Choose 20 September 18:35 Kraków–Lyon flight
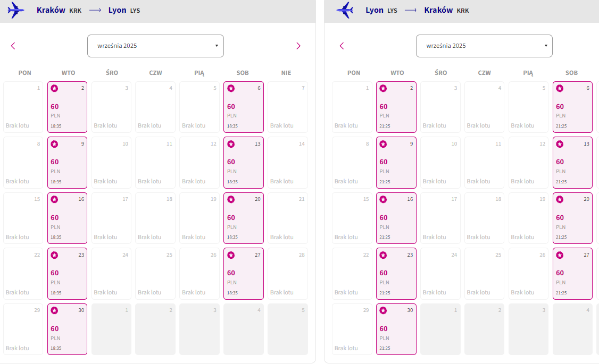The image size is (599, 364). (x=244, y=218)
